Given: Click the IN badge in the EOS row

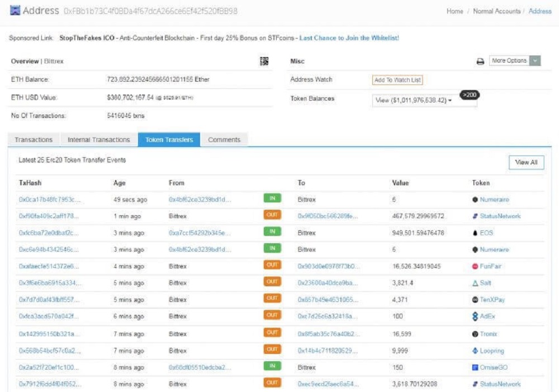Looking at the screenshot, I should point(272,232).
